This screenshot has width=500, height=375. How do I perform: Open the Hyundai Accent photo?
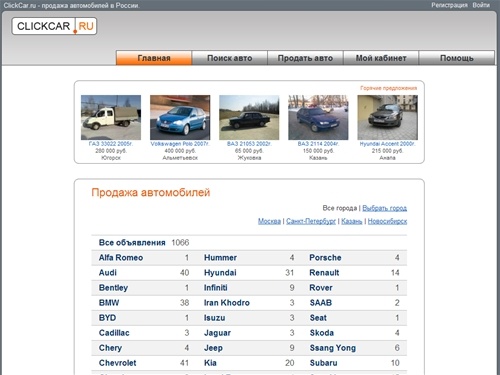[387, 117]
